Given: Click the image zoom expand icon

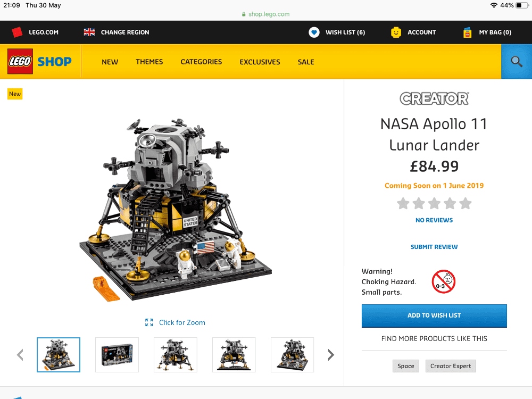Looking at the screenshot, I should (x=149, y=322).
